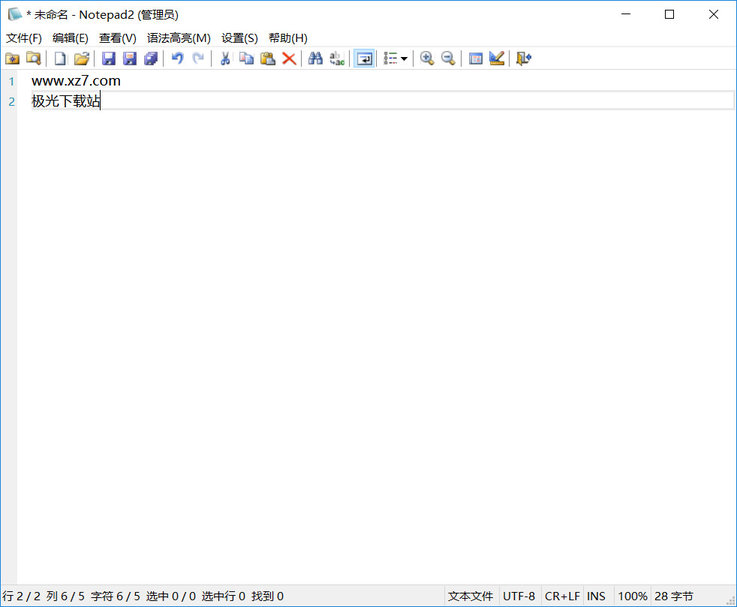Click the 选中 0 / 0 status entry

pos(171,596)
